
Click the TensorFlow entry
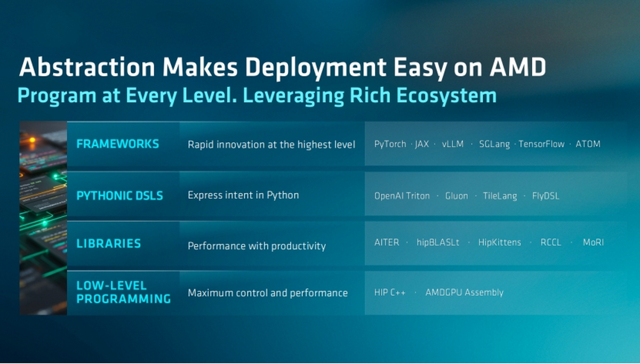click(x=541, y=144)
